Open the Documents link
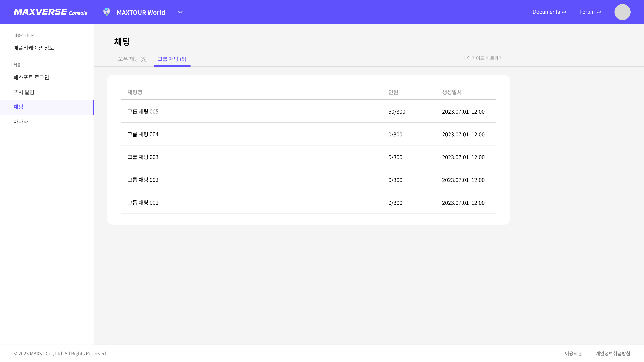 tap(549, 12)
